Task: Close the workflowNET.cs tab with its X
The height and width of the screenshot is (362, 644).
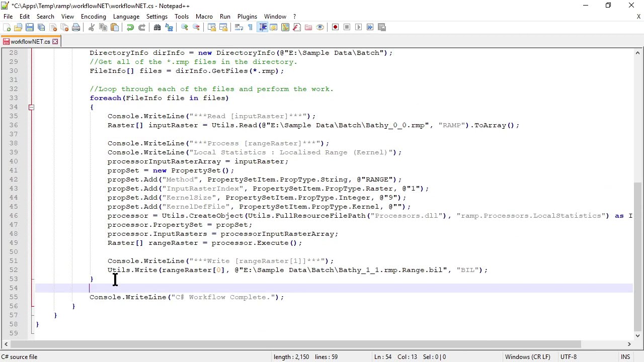Action: point(55,42)
